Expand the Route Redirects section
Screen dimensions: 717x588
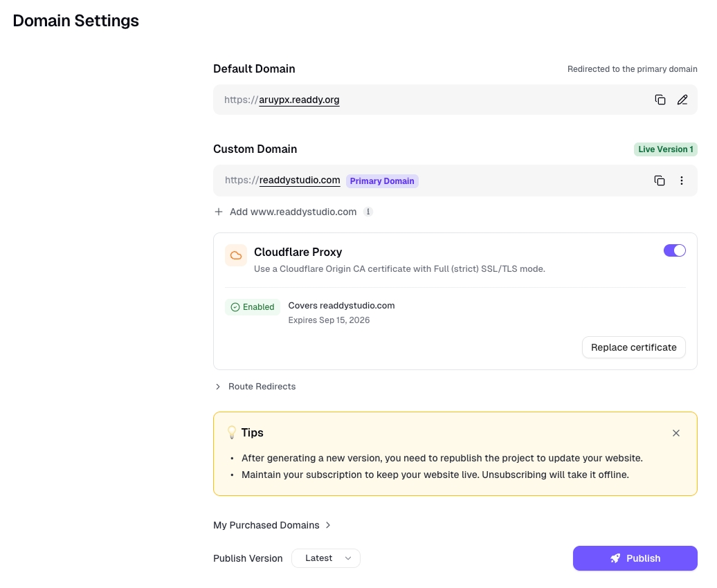click(255, 387)
